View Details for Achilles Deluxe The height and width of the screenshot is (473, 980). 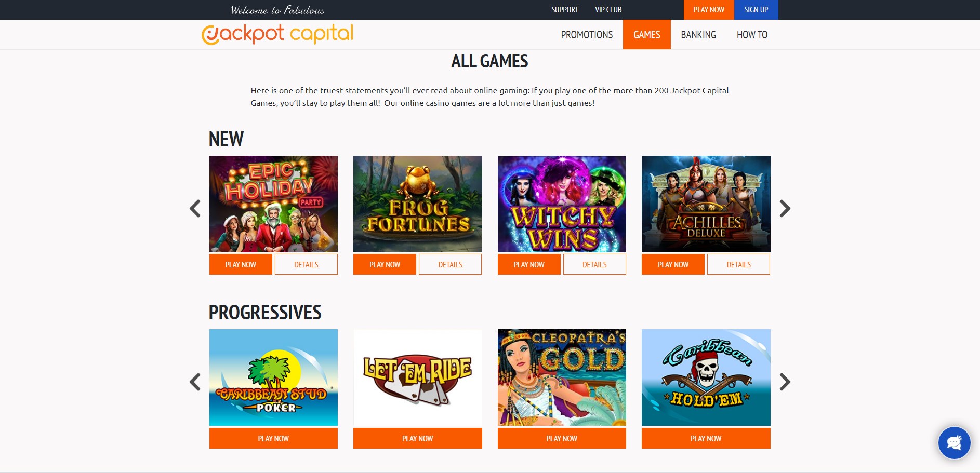pos(738,264)
